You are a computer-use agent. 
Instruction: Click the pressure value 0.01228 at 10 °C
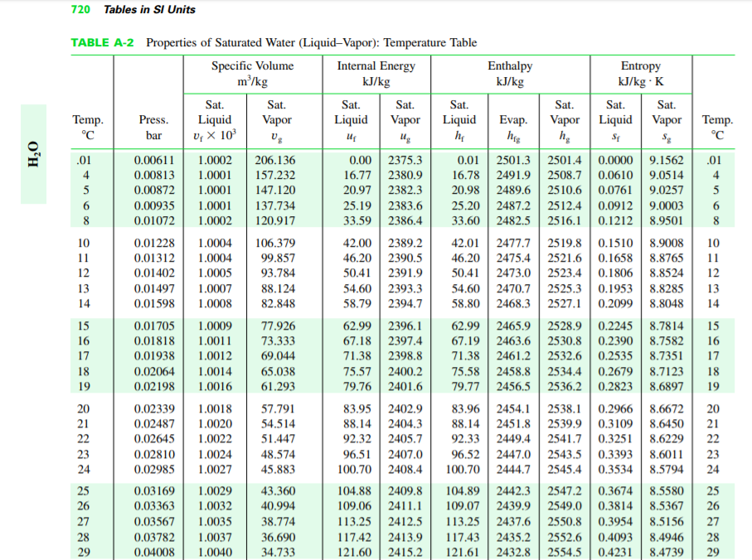tap(153, 243)
